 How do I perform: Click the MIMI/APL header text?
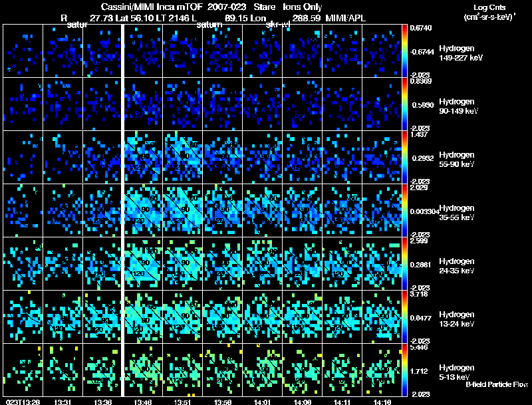(x=345, y=19)
